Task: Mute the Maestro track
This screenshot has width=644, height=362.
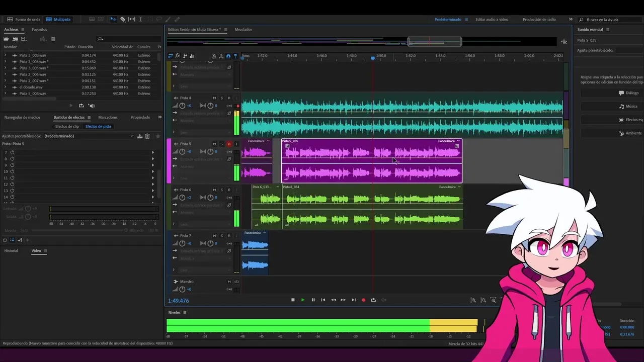Action: [x=229, y=282]
